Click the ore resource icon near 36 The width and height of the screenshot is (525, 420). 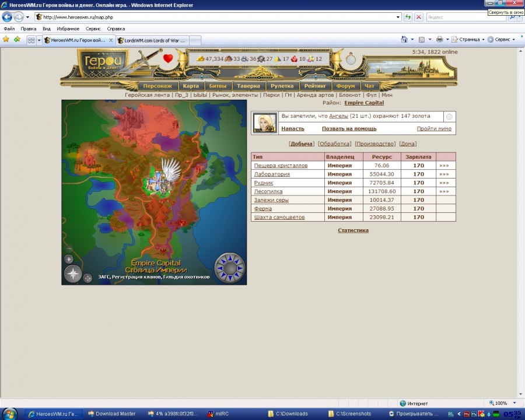click(x=245, y=59)
